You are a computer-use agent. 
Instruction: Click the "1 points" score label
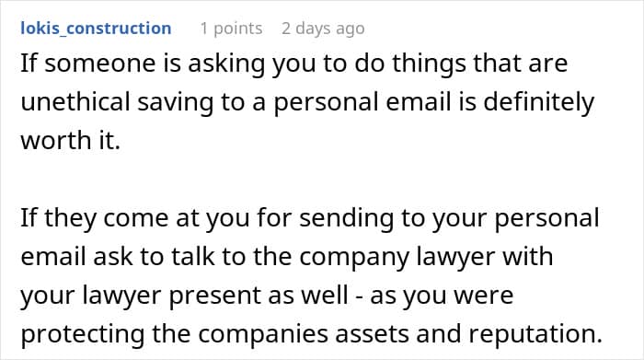231,29
